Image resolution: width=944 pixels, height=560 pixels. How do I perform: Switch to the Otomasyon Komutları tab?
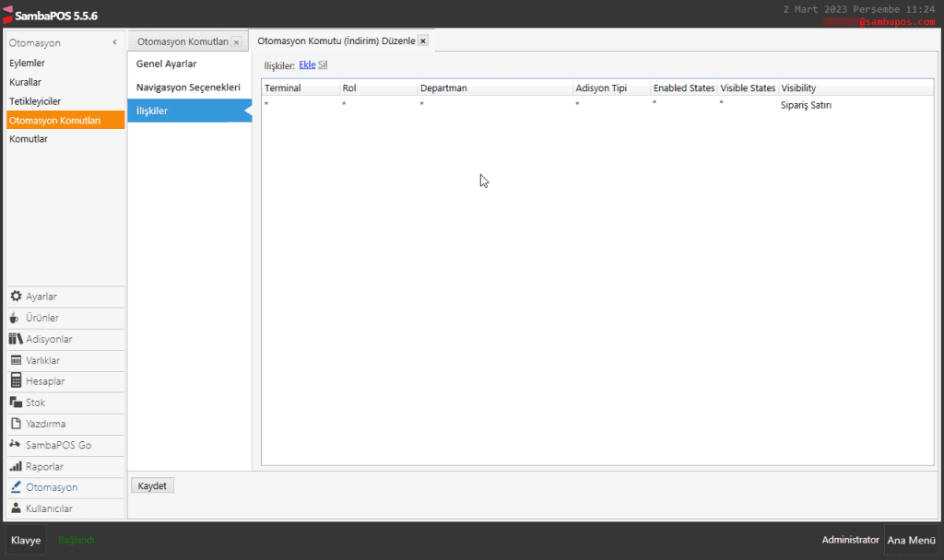point(182,42)
